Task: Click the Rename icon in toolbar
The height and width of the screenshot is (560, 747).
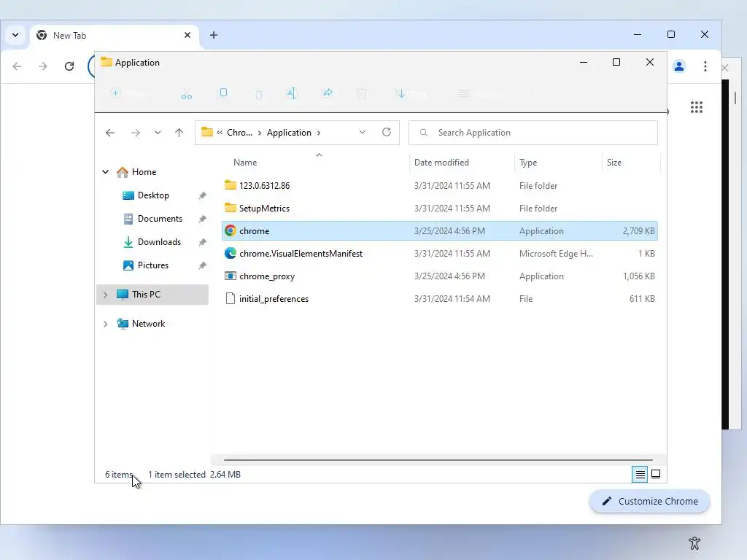Action: point(292,94)
